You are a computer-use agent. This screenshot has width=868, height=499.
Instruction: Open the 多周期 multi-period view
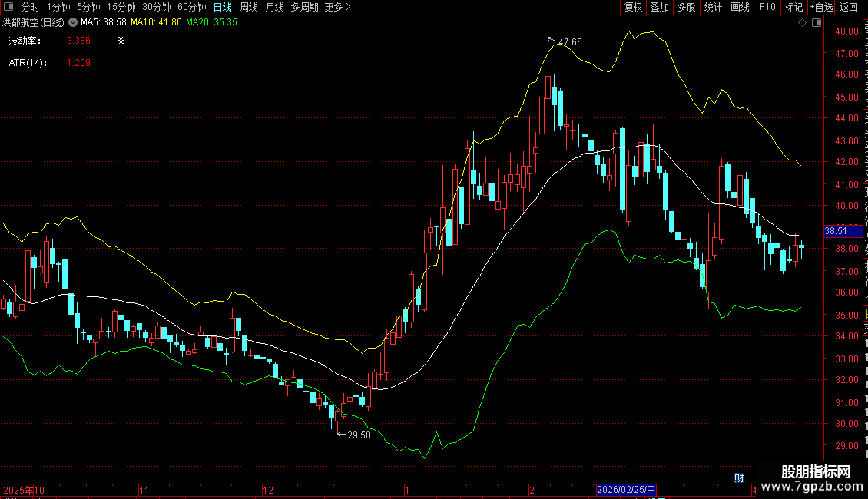(x=304, y=7)
